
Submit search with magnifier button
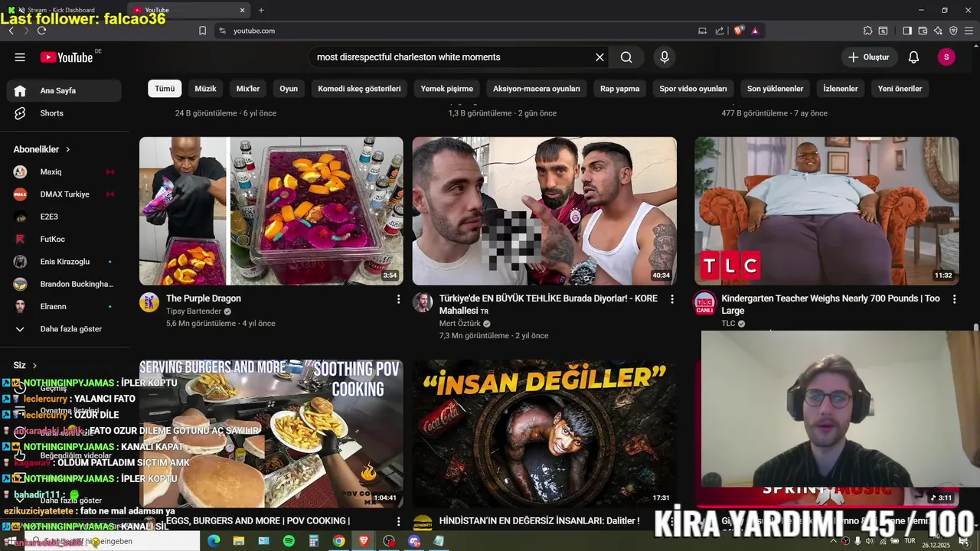(626, 57)
